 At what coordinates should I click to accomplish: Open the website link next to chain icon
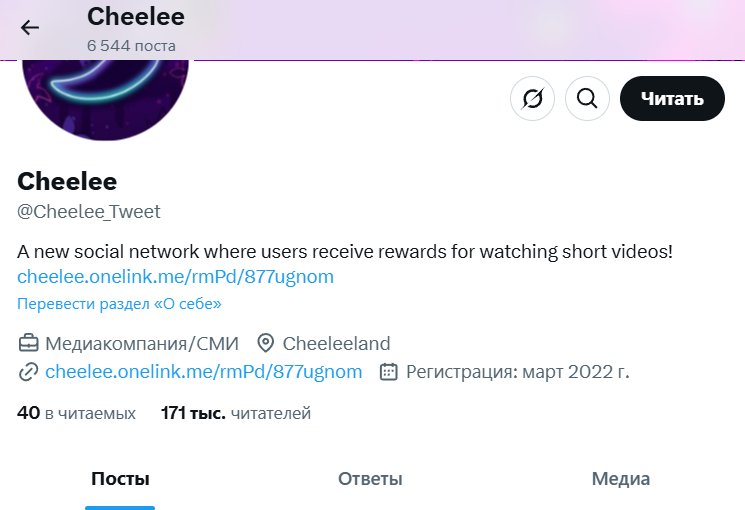(x=203, y=372)
